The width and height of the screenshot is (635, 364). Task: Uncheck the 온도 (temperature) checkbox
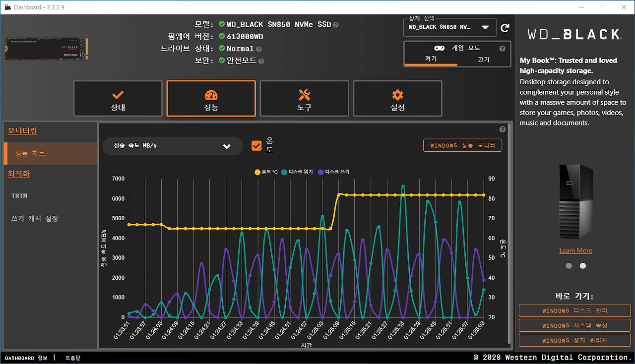tap(256, 145)
